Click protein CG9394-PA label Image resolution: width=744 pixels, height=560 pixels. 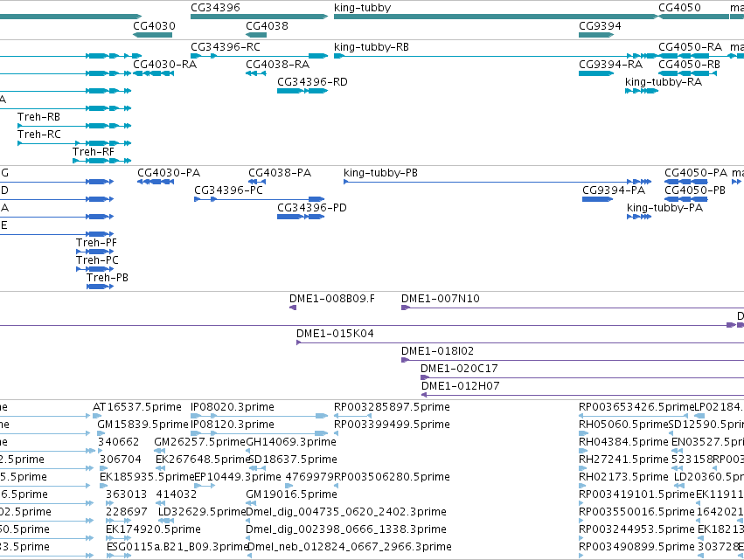(x=614, y=190)
